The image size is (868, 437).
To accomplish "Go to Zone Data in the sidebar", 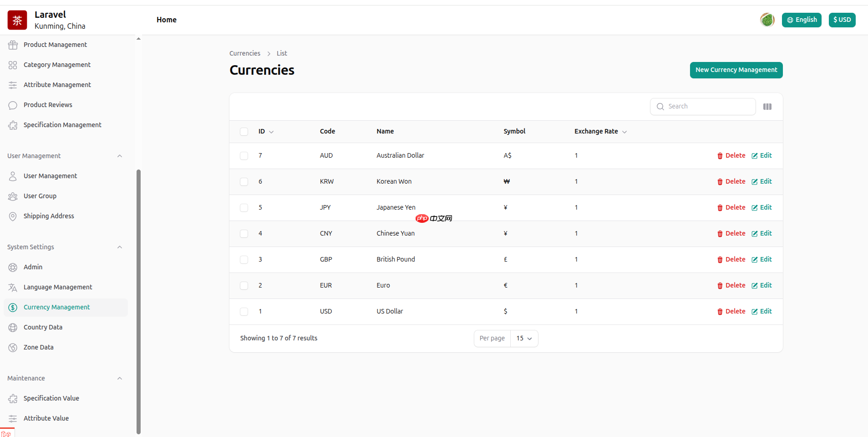I will (38, 347).
